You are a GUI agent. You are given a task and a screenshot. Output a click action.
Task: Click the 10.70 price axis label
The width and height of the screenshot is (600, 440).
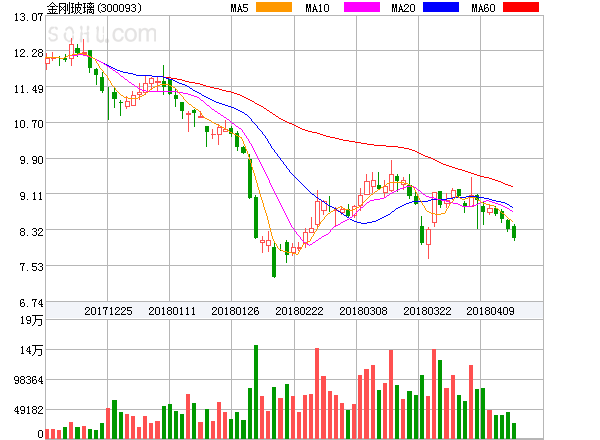pos(29,124)
